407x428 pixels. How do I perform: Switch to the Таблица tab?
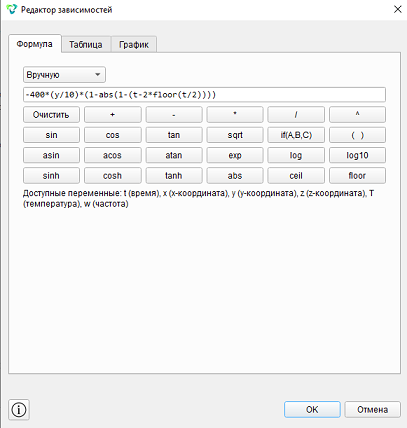[86, 44]
